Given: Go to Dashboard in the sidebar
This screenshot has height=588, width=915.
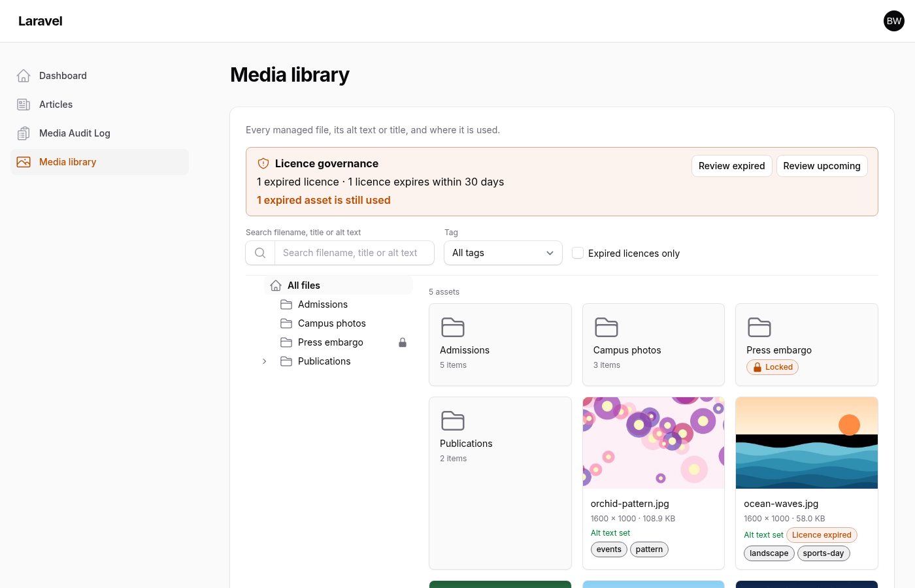Looking at the screenshot, I should 99,76.
